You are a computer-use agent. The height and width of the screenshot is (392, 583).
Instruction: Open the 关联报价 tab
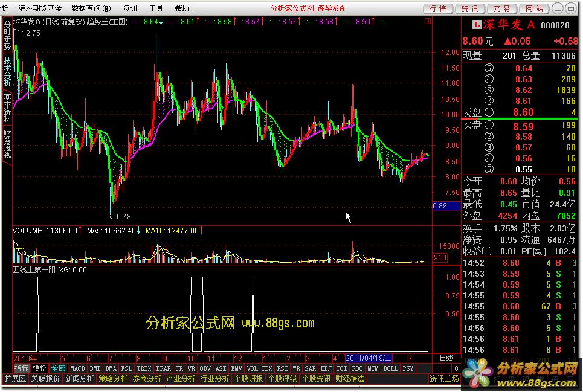[x=45, y=379]
